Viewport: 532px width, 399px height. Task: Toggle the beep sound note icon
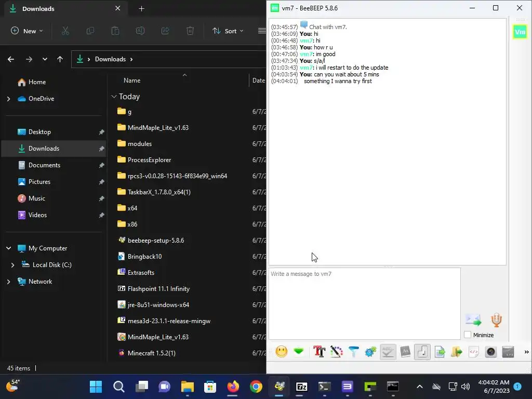(x=422, y=352)
